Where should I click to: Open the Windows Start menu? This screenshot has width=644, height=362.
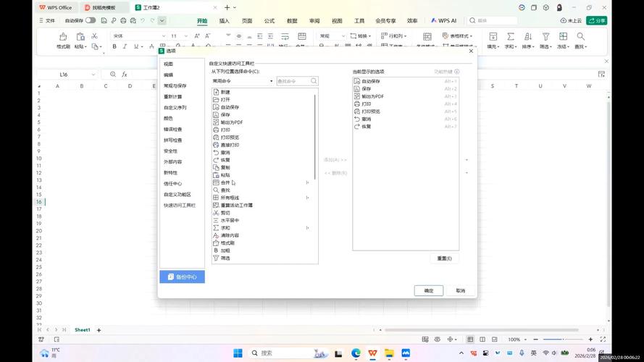pyautogui.click(x=238, y=353)
